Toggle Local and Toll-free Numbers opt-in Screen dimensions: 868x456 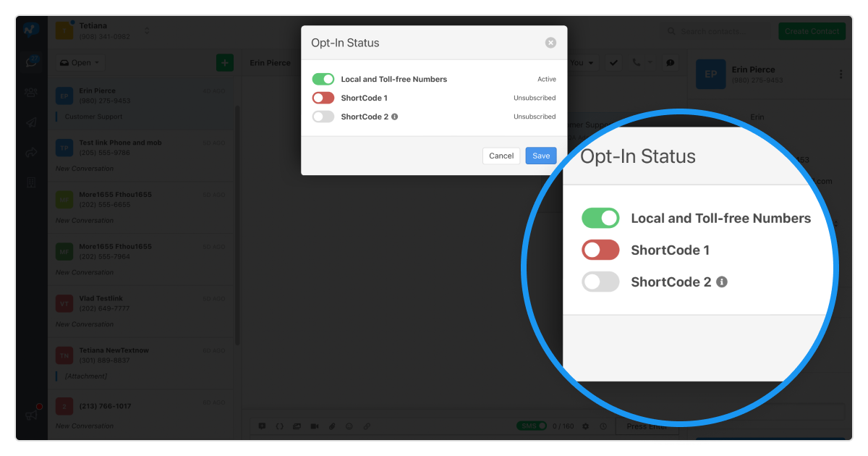[x=323, y=79]
